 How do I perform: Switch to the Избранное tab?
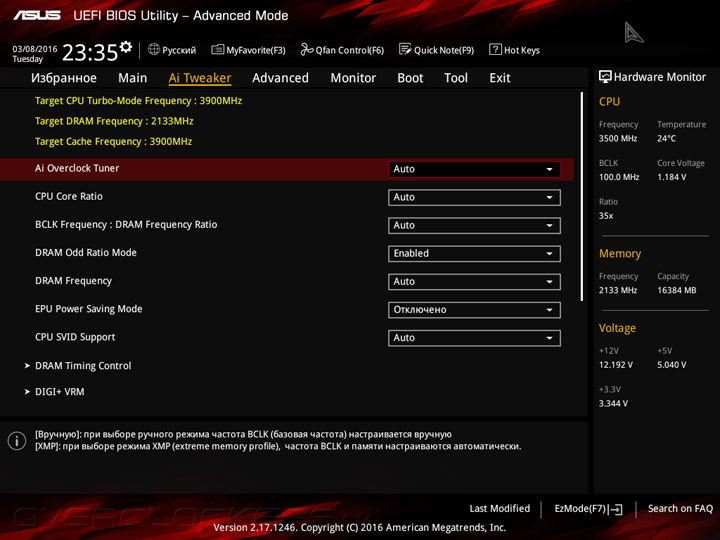tap(64, 78)
